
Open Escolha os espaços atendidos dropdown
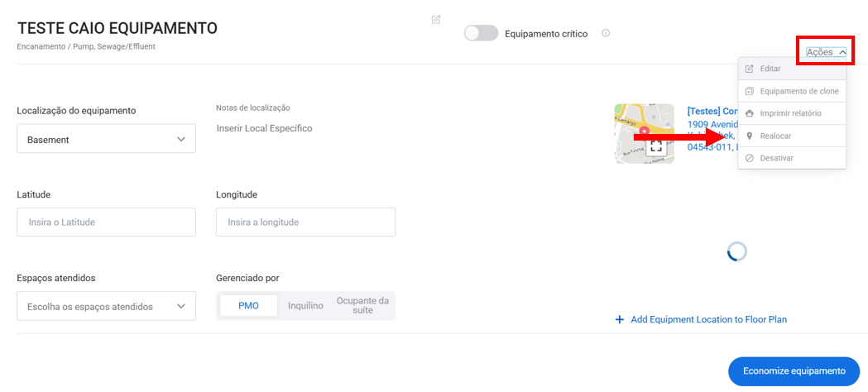(x=106, y=306)
